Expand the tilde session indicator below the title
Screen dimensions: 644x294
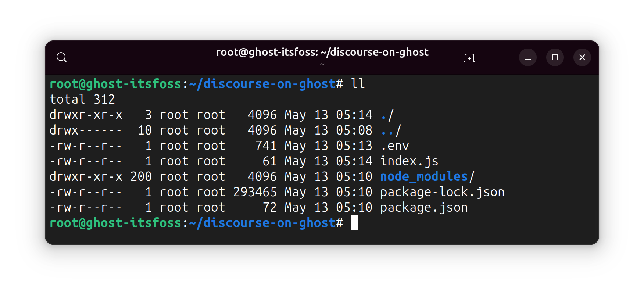tap(322, 64)
